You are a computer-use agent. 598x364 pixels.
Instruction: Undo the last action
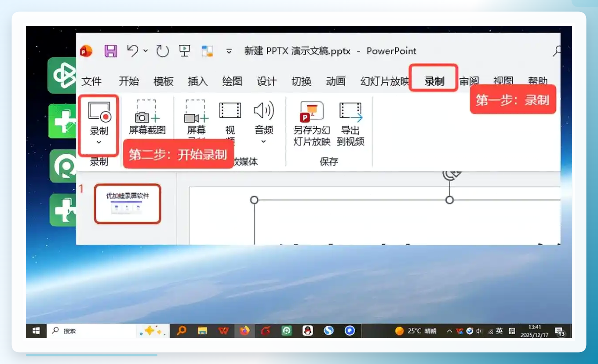tap(133, 51)
